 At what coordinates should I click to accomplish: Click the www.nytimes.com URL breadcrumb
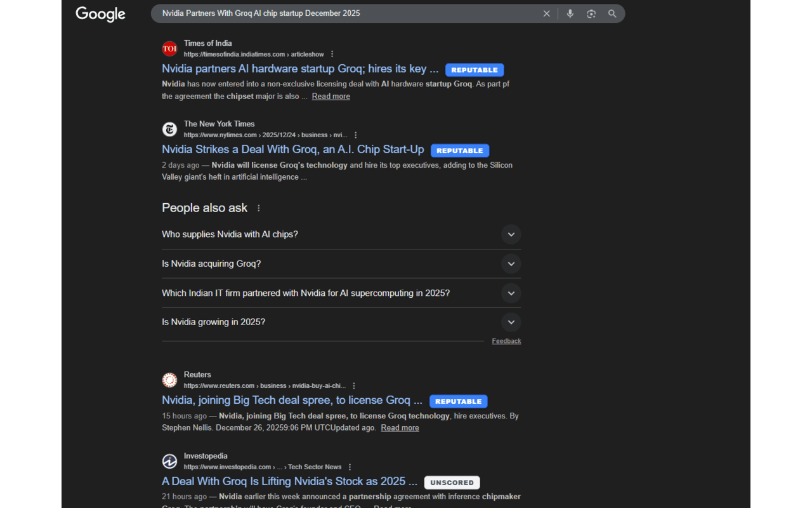pos(266,135)
